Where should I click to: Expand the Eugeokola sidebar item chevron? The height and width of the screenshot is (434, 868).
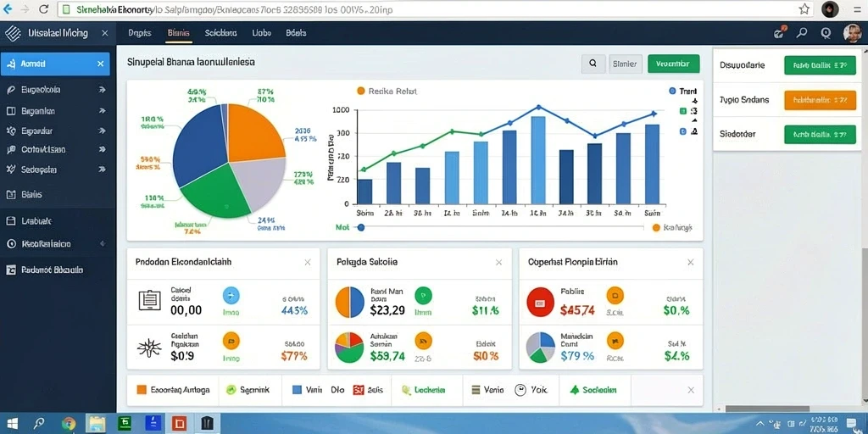click(x=102, y=89)
